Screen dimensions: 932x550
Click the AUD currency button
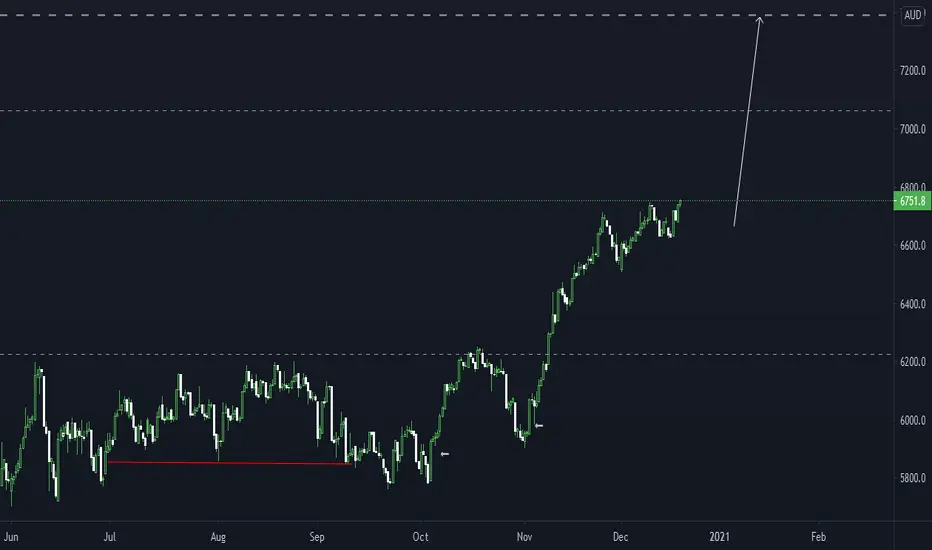[x=912, y=15]
